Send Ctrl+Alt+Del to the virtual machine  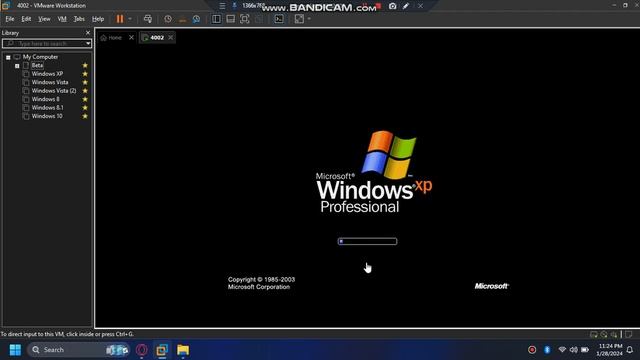(x=148, y=19)
